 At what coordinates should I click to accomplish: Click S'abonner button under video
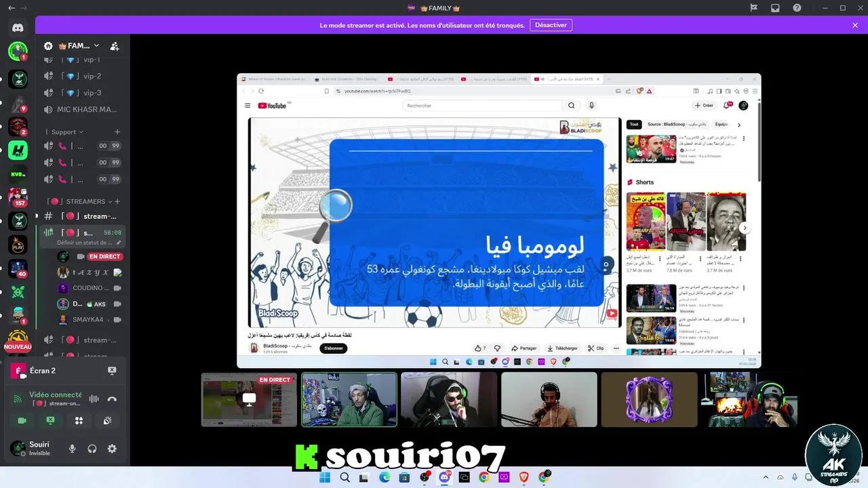[x=333, y=348]
